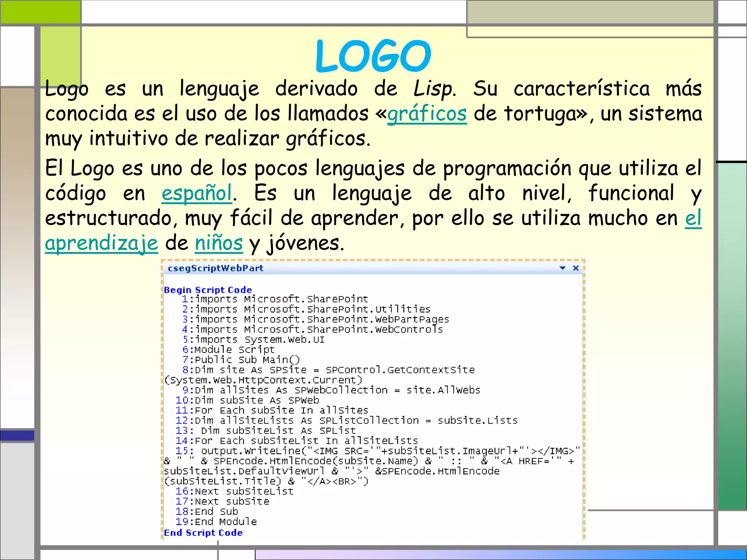Click the 'subSiteList.DefaultViewUrl' continuation line
This screenshot has width=747, height=560.
[x=332, y=471]
